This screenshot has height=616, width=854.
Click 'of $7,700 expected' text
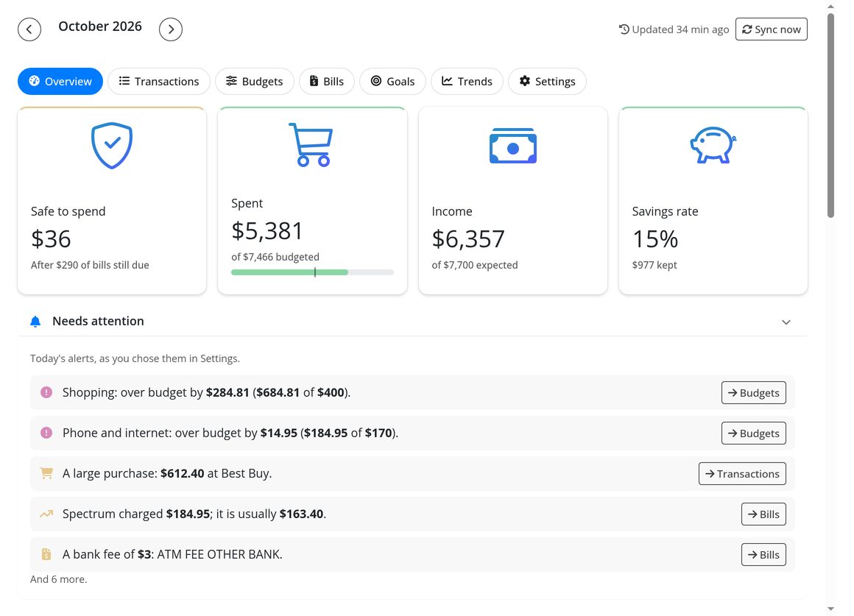(x=474, y=265)
